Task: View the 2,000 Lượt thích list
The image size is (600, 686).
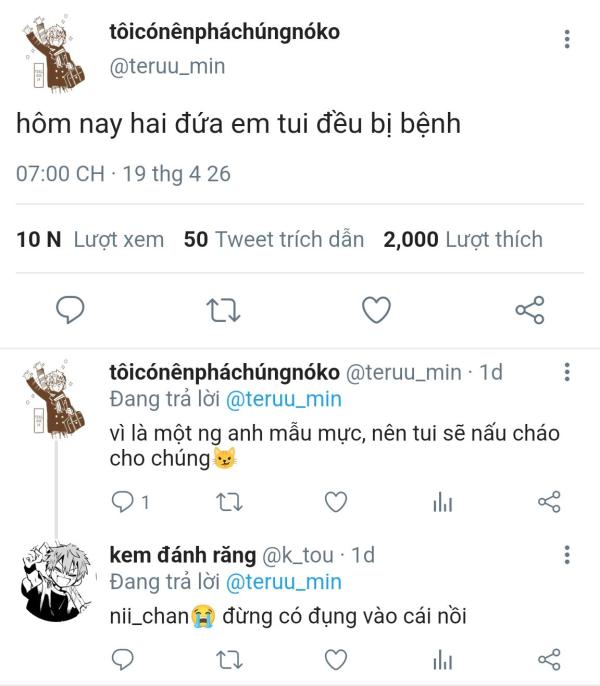Action: point(463,240)
